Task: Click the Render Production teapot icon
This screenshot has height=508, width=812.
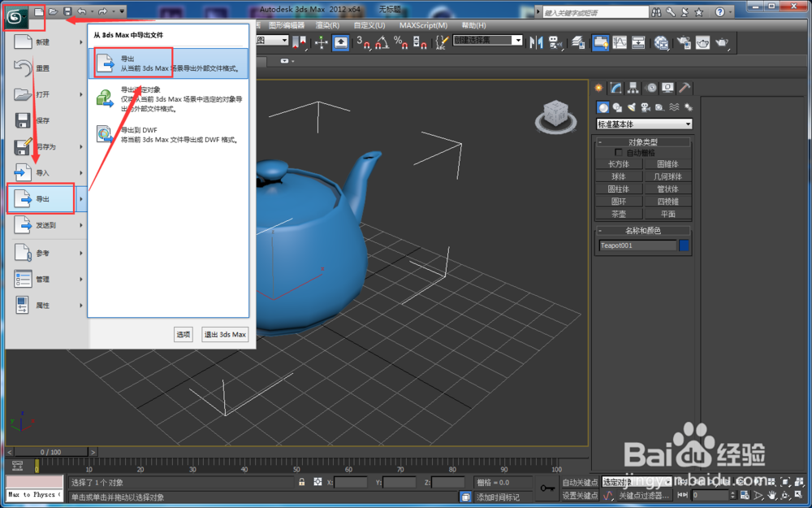Action: point(722,42)
